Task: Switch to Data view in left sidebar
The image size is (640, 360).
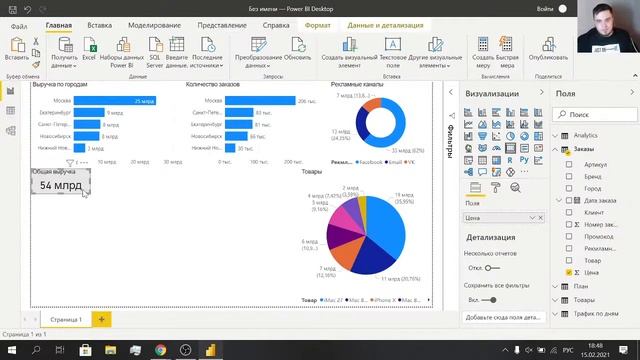Action: 11,111
